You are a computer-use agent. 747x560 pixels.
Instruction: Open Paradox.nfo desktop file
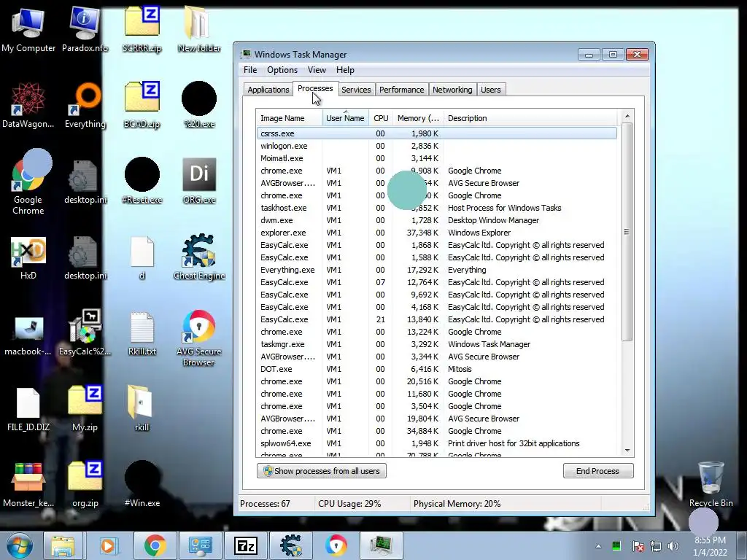(85, 28)
